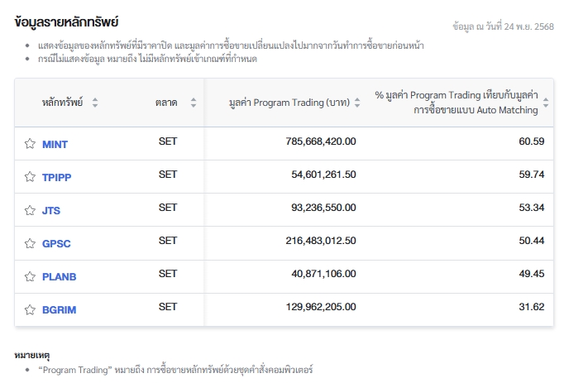Image resolution: width=588 pixels, height=383 pixels.
Task: Sort by หลักทรัพย์ column arrows
Action: coord(94,103)
